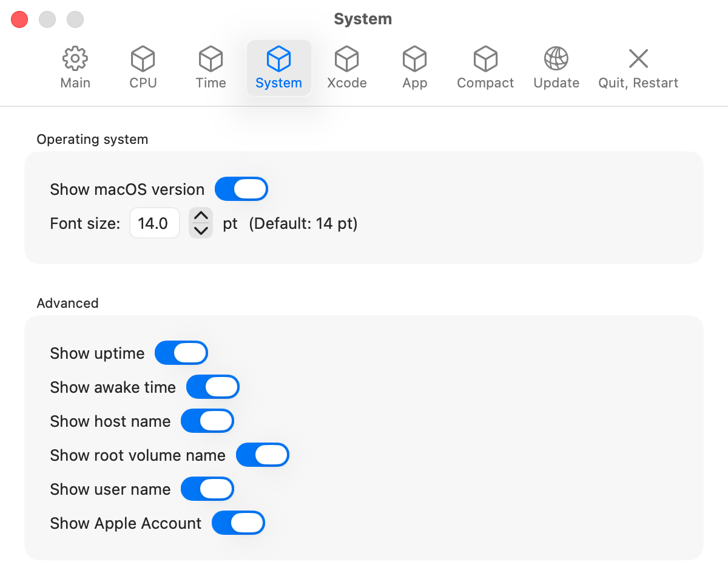
Task: Turn off Show uptime toggle
Action: tap(181, 353)
